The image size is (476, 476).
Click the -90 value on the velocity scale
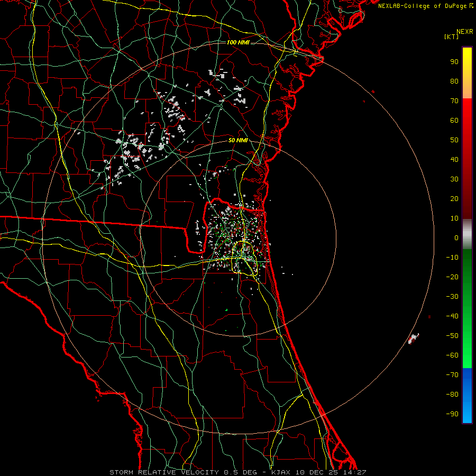pos(452,414)
